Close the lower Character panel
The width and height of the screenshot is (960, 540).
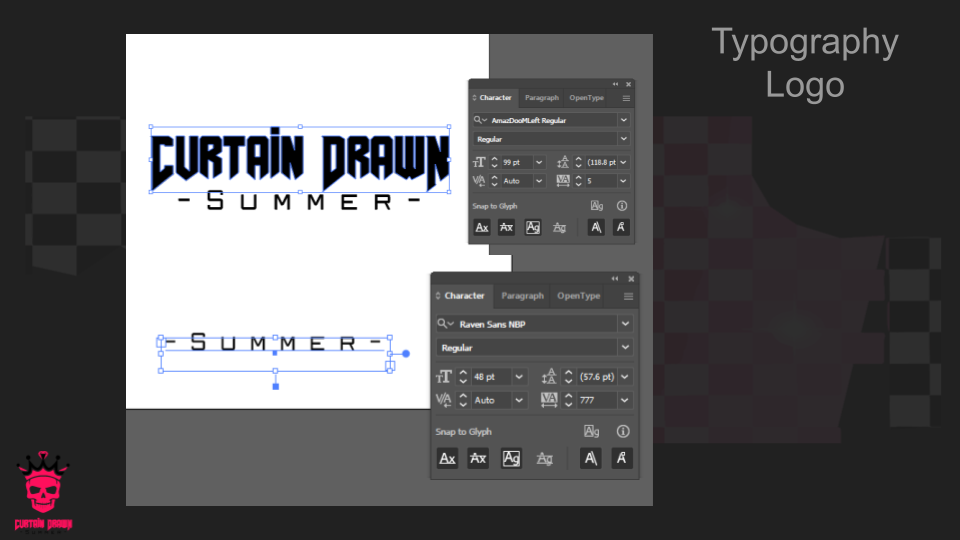pyautogui.click(x=631, y=279)
